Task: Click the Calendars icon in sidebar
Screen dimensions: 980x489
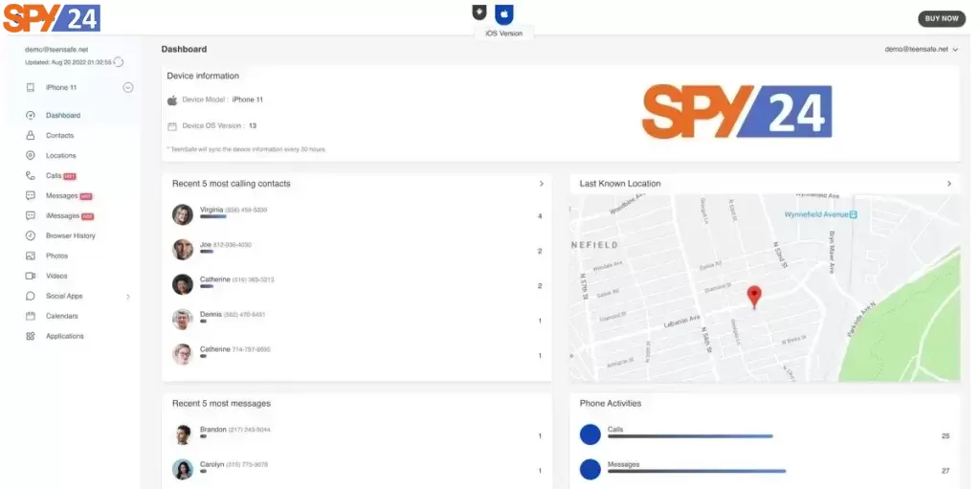Action: 30,316
